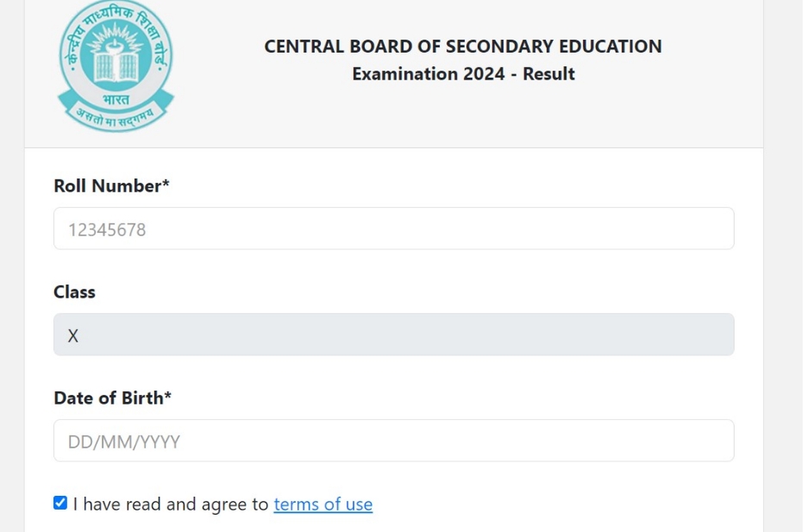Image resolution: width=807 pixels, height=532 pixels.
Task: Click the Date of Birth* label
Action: (112, 397)
